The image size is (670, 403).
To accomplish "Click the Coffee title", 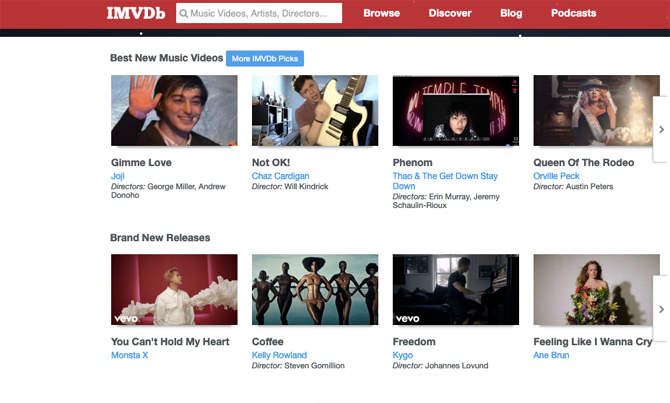I will coord(267,341).
